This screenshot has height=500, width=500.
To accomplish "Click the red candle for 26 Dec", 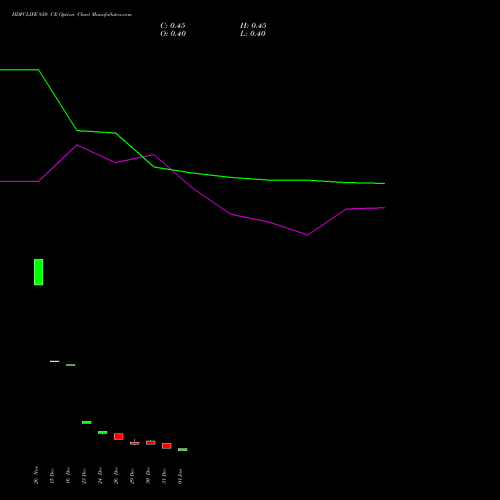I will coord(119,436).
